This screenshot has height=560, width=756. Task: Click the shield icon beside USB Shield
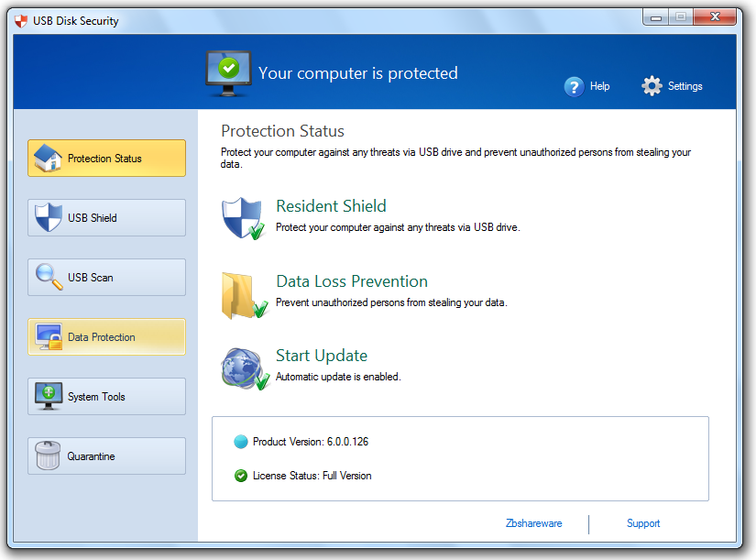[49, 217]
